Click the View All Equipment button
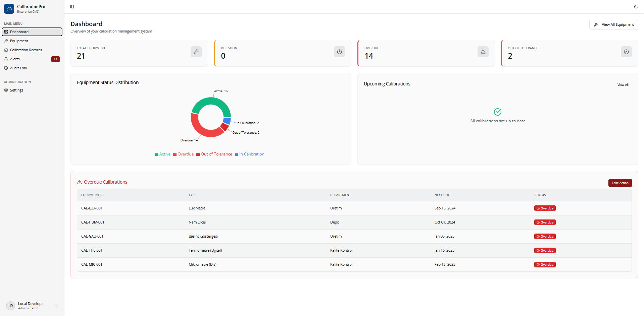Screen dimensions: 644x316 (613, 24)
